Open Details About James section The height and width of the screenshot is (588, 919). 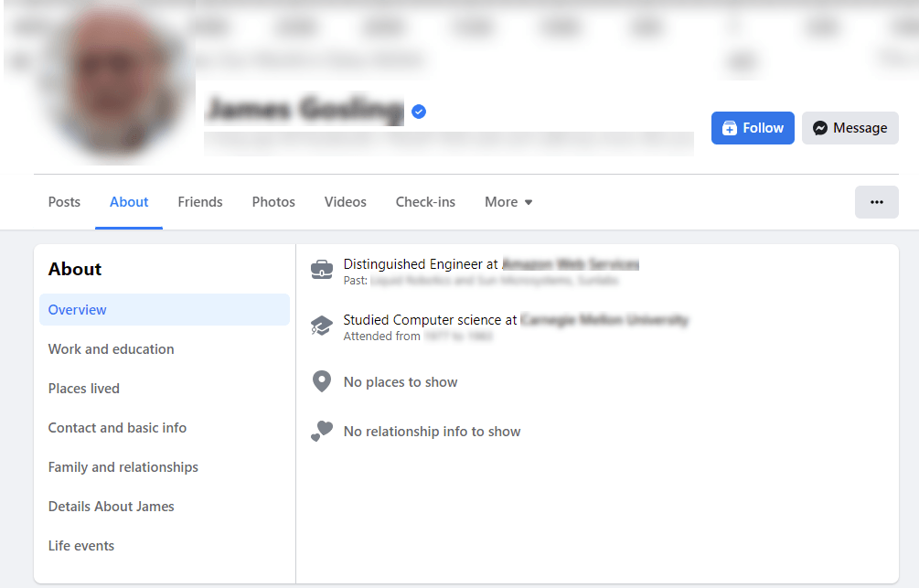(111, 506)
